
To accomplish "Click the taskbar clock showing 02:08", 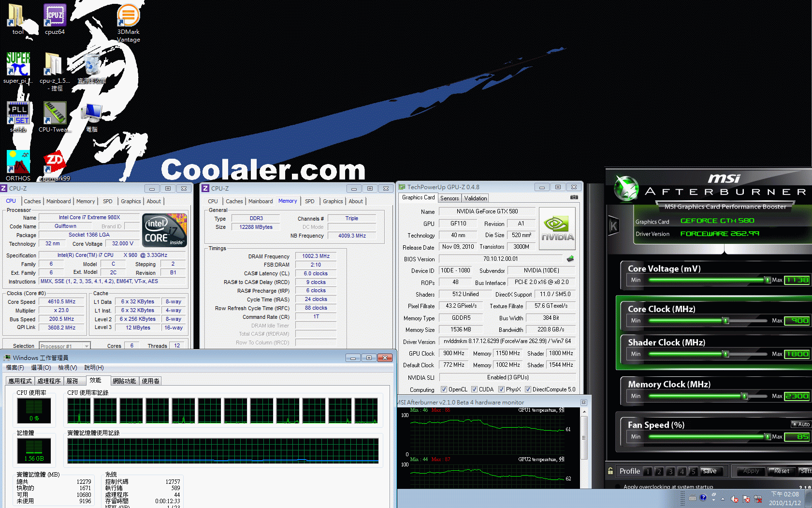I will 785,499.
